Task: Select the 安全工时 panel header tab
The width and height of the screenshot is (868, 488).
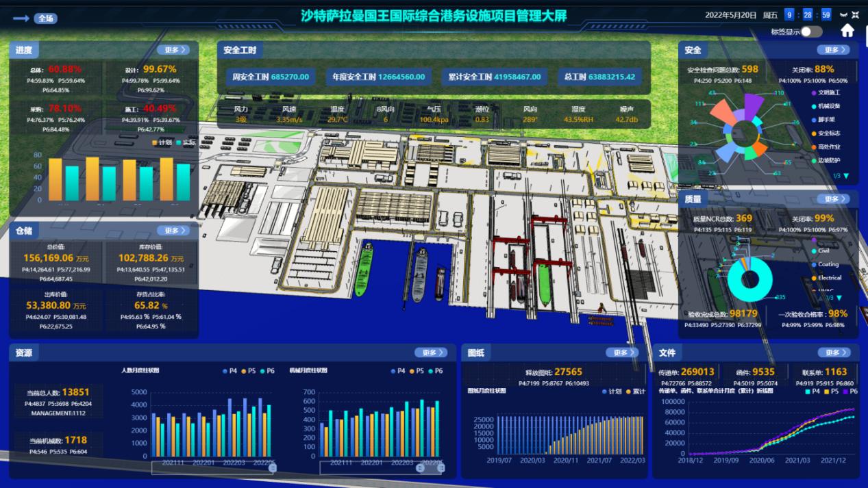Action: click(x=240, y=50)
